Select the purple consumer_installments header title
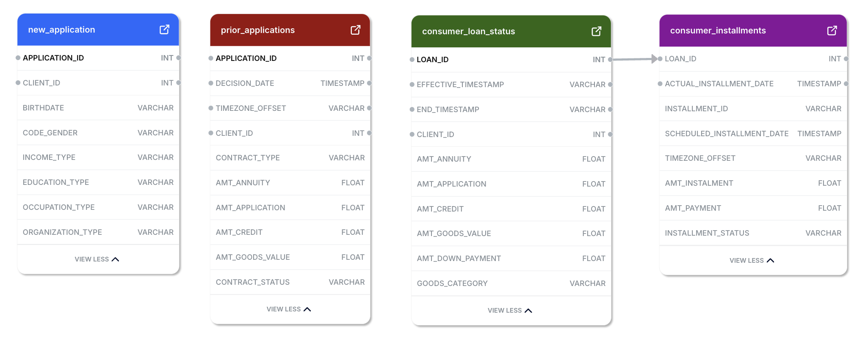 [718, 30]
